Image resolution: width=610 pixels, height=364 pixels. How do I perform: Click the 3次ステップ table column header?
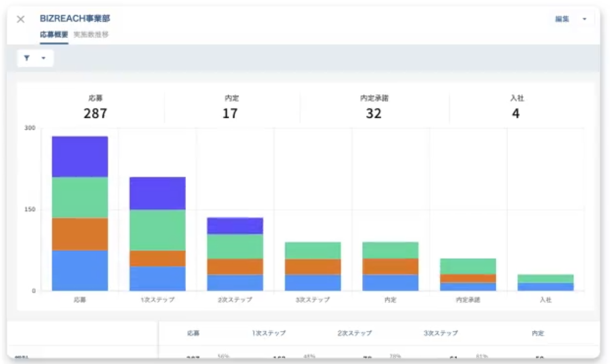440,333
